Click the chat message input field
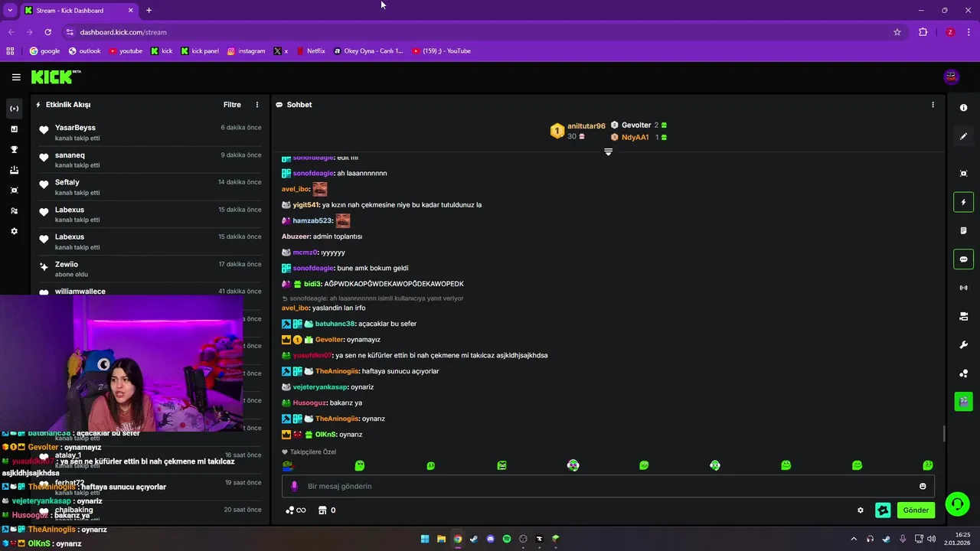980x551 pixels. pyautogui.click(x=609, y=486)
